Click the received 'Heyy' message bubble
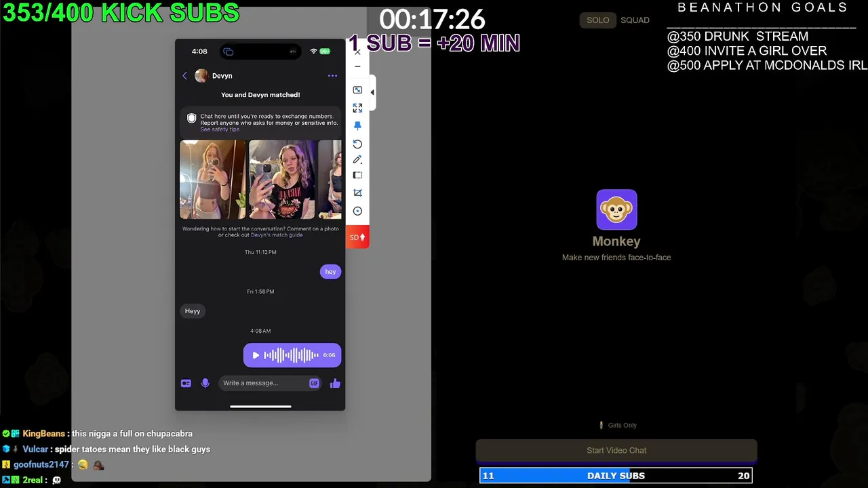The image size is (868, 488). coord(193,311)
